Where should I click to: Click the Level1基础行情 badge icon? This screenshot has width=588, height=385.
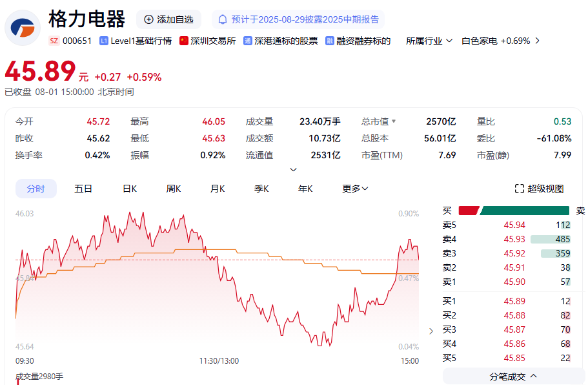point(104,41)
